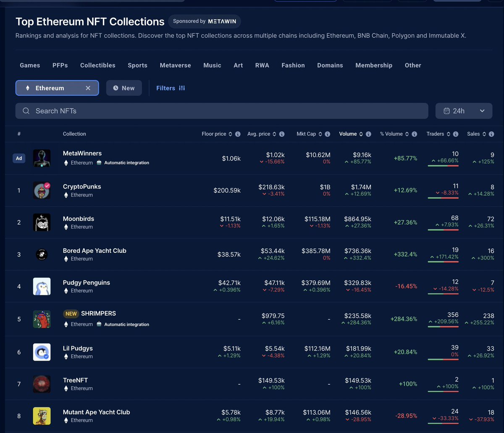
Task: Click the SHRIMPERS collection avatar
Action: pos(42,319)
